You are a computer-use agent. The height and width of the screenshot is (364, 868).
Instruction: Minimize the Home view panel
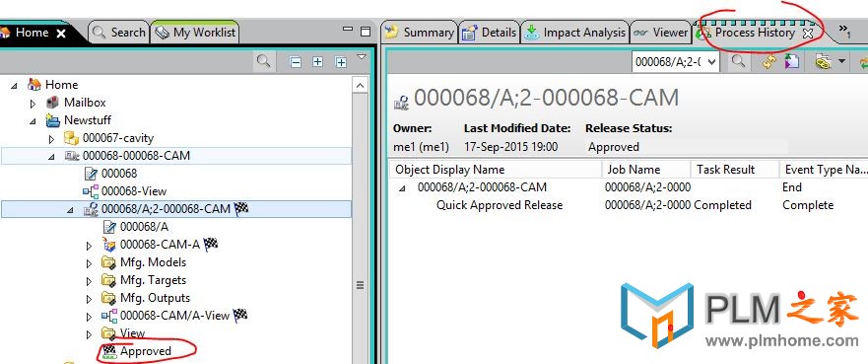[x=348, y=29]
